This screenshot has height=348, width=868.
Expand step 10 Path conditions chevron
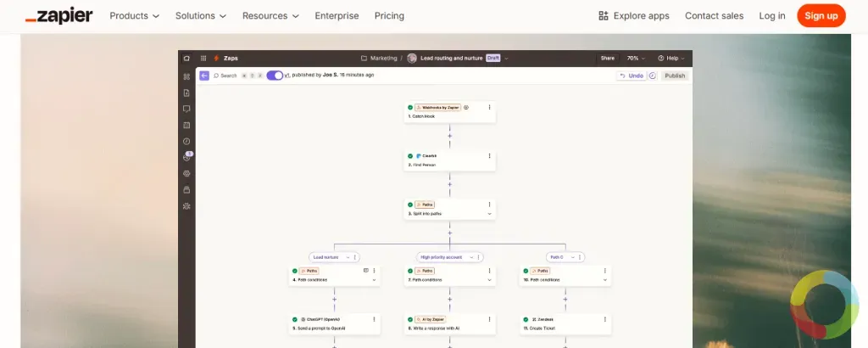(605, 280)
